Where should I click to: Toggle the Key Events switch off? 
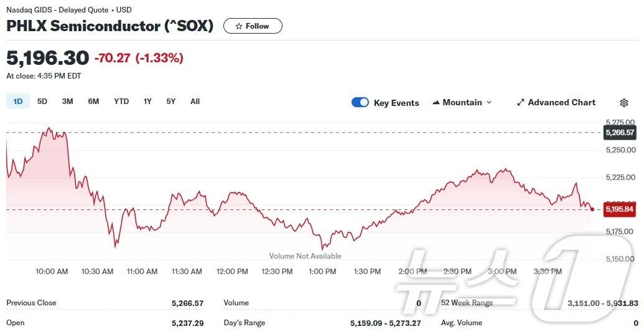coord(360,103)
